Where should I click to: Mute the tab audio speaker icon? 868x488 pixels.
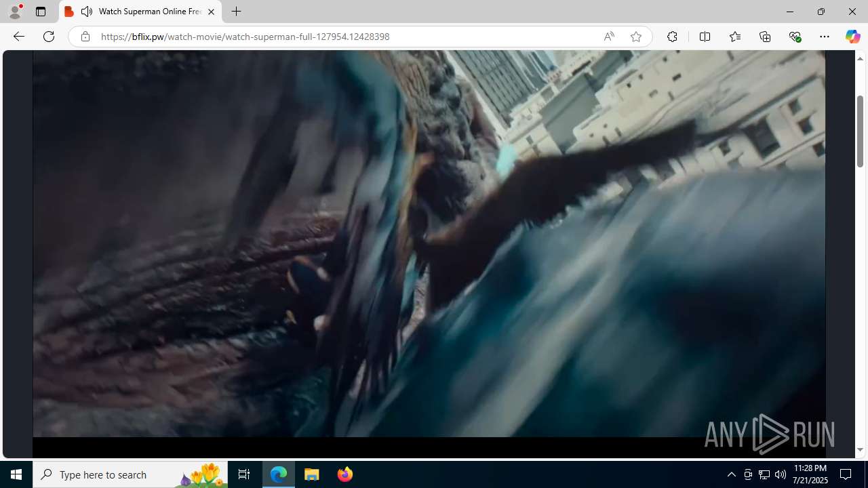tap(87, 12)
